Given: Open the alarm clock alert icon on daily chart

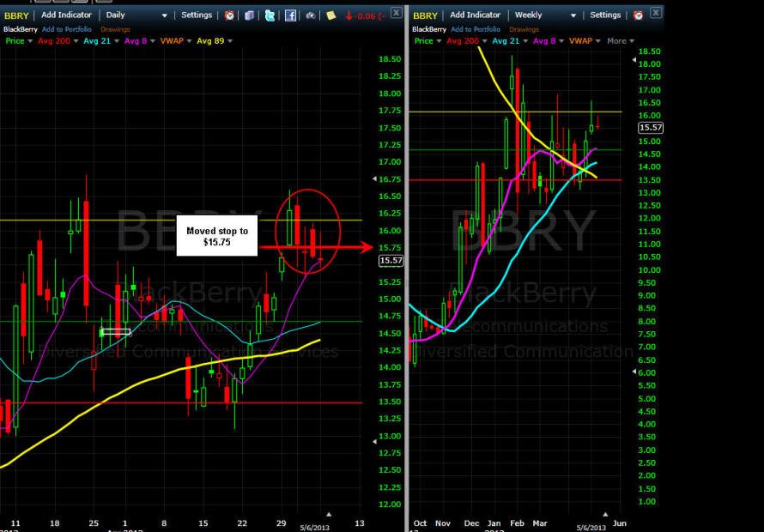Looking at the screenshot, I should pyautogui.click(x=229, y=15).
